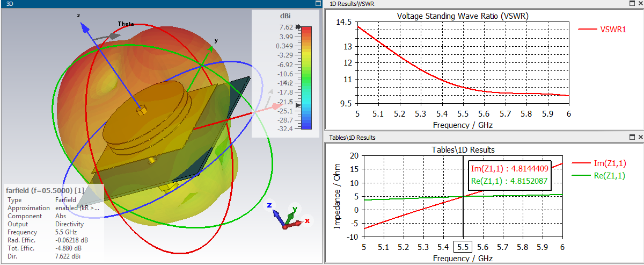Viewport: 644px width, 265px height.
Task: Close the 1D Results\VSWR panel
Action: tap(640, 3)
